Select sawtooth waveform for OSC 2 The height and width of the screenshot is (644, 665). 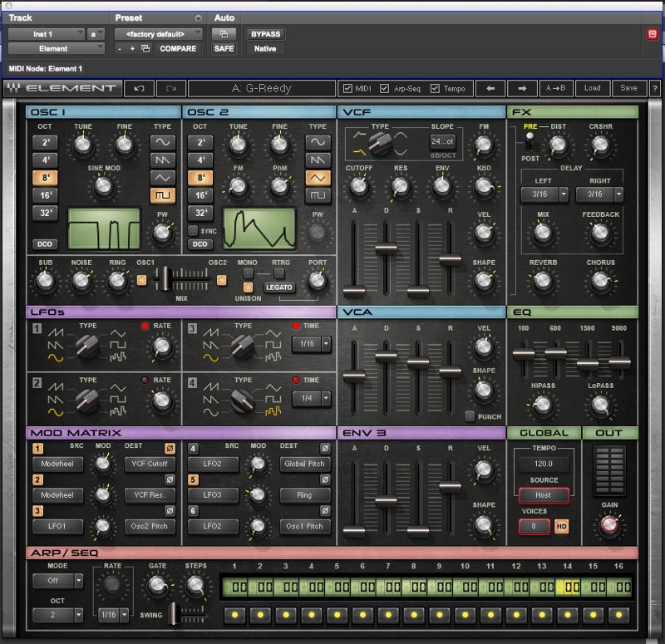318,160
